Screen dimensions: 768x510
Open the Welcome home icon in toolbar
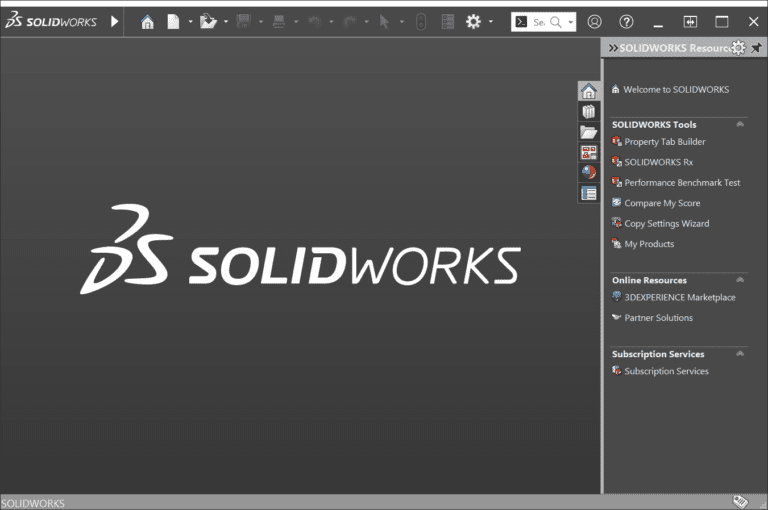pyautogui.click(x=147, y=22)
